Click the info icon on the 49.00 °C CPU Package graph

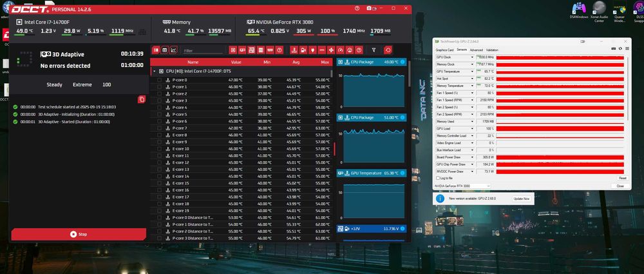pyautogui.click(x=402, y=62)
